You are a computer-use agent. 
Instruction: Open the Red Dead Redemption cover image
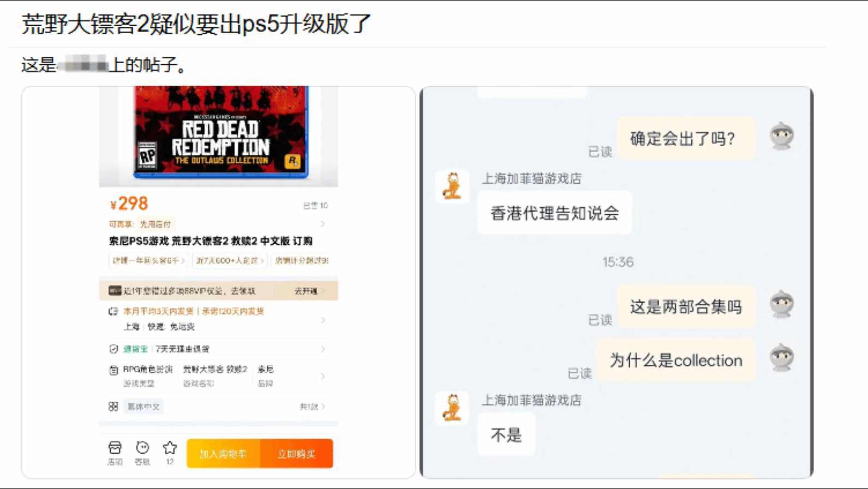point(220,132)
